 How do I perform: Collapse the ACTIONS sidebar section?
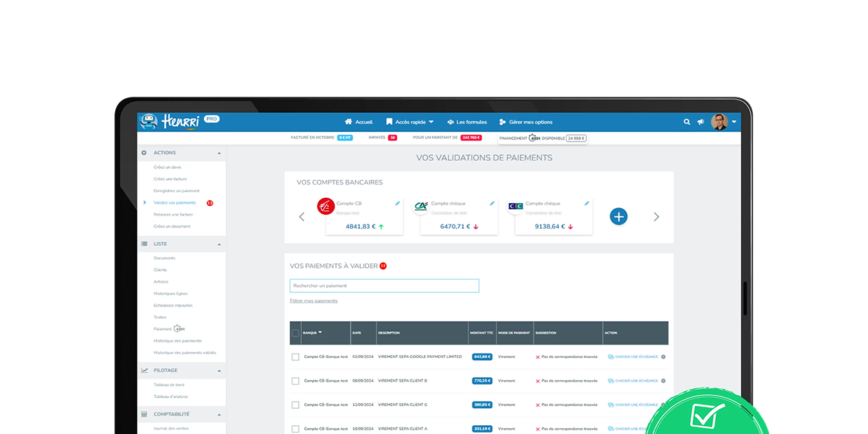click(x=218, y=153)
